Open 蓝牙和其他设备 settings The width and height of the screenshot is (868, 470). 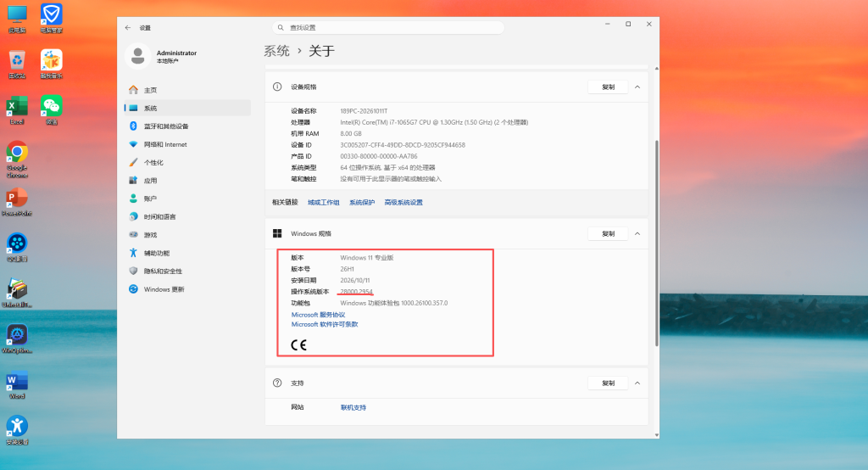coord(187,126)
